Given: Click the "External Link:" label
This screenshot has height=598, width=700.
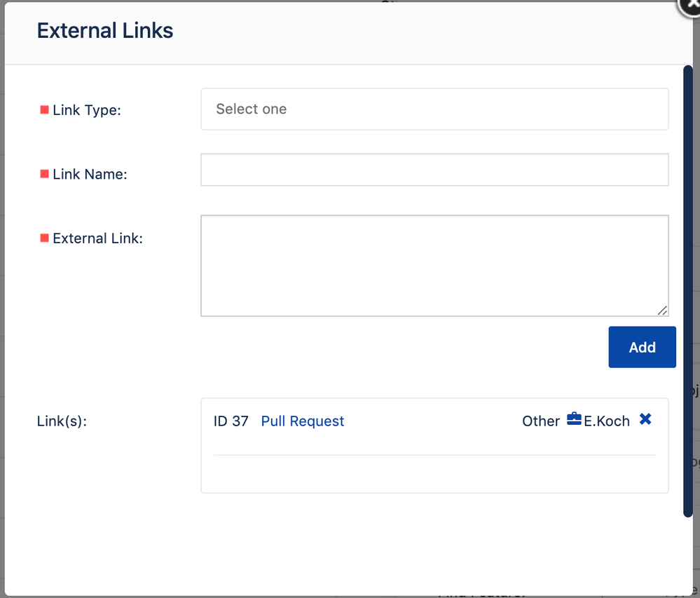Looking at the screenshot, I should pos(97,238).
